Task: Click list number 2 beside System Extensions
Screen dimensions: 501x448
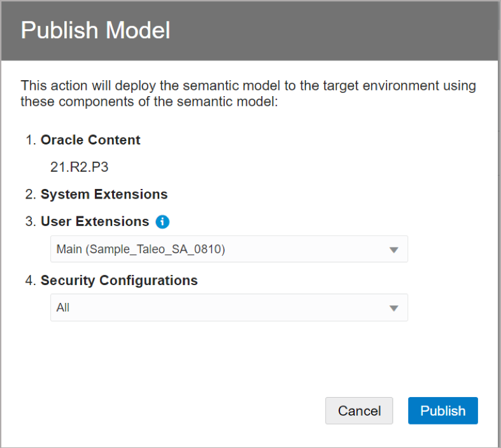Action: [x=31, y=194]
